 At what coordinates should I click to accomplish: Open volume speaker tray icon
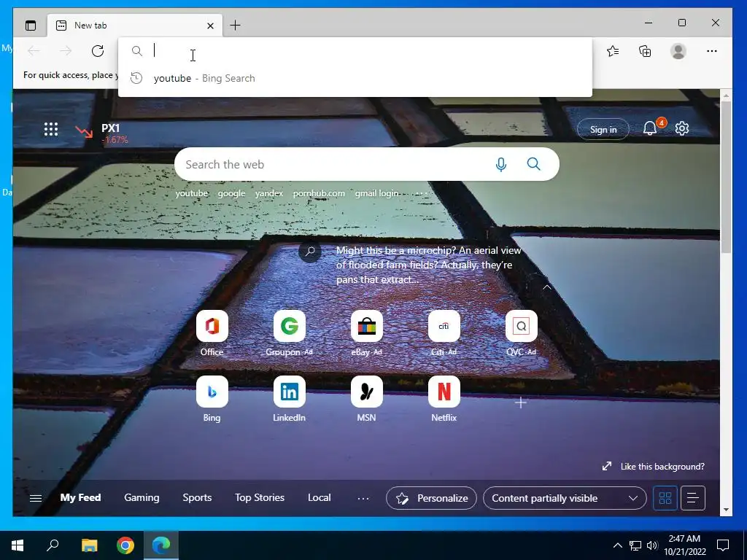(x=652, y=545)
